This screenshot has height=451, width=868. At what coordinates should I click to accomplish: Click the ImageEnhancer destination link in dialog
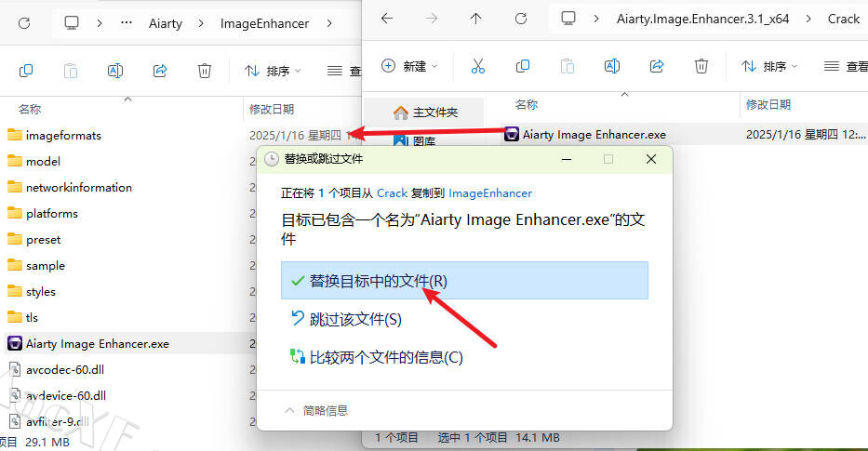(x=490, y=193)
